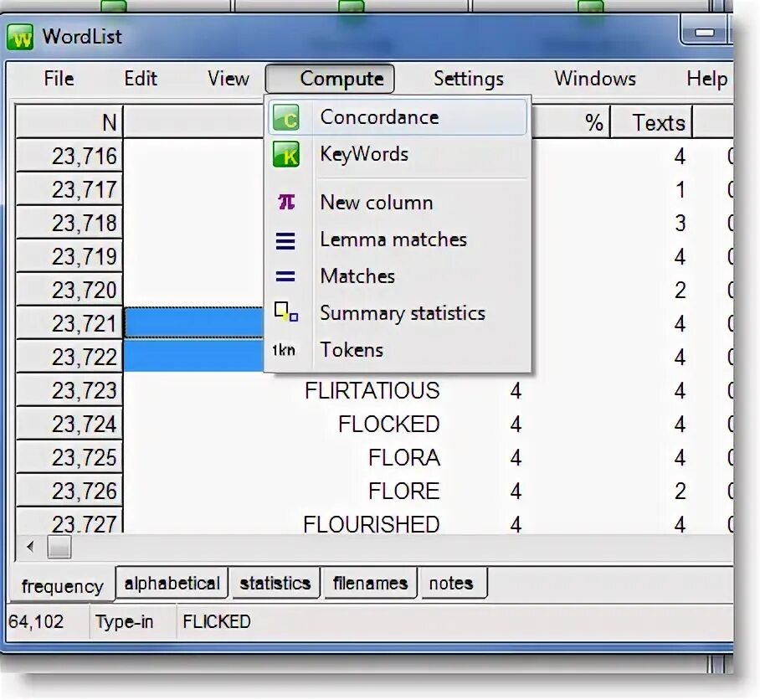Select row number 23,720
The width and height of the screenshot is (760, 700).
coord(69,290)
